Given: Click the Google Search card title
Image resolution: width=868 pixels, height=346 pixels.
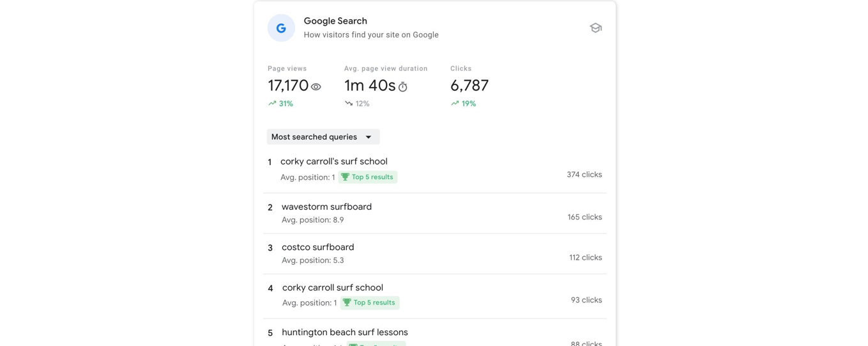Looking at the screenshot, I should point(335,21).
